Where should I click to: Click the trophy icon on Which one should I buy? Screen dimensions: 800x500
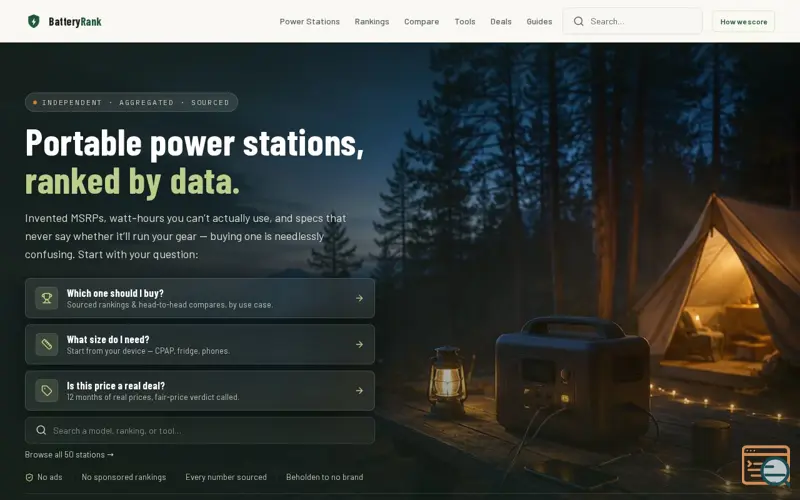click(x=46, y=298)
